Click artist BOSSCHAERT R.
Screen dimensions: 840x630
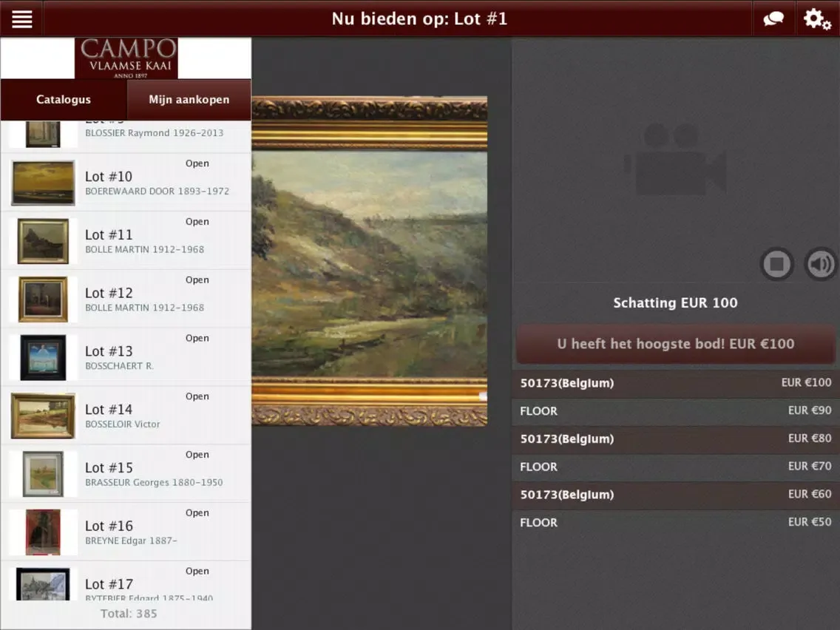pyautogui.click(x=119, y=366)
